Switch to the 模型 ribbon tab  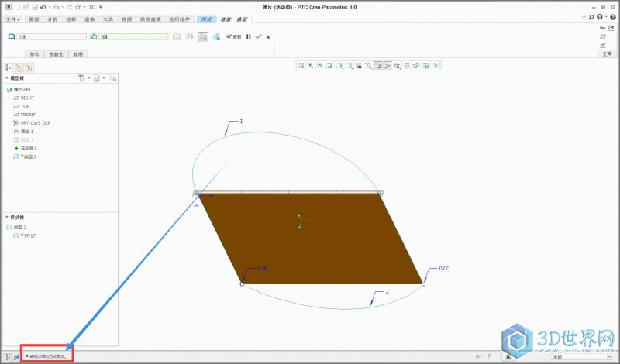(x=34, y=19)
